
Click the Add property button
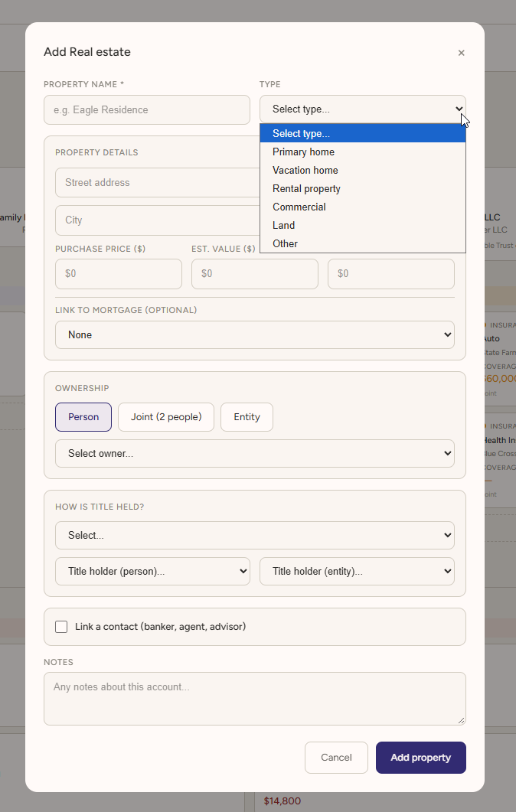(420, 758)
